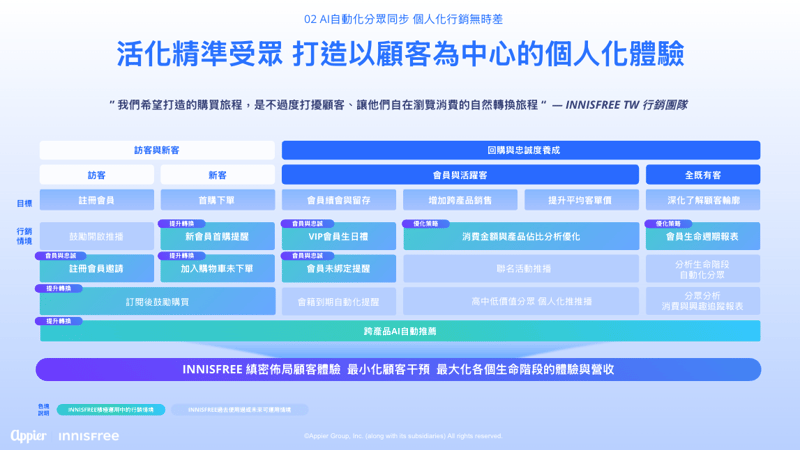
Task: Select the 新會員首購提醒 scenario
Action: 217,238
